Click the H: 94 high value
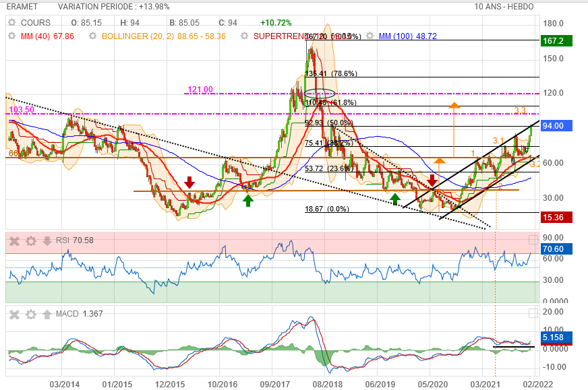The image size is (588, 390). 129,23
